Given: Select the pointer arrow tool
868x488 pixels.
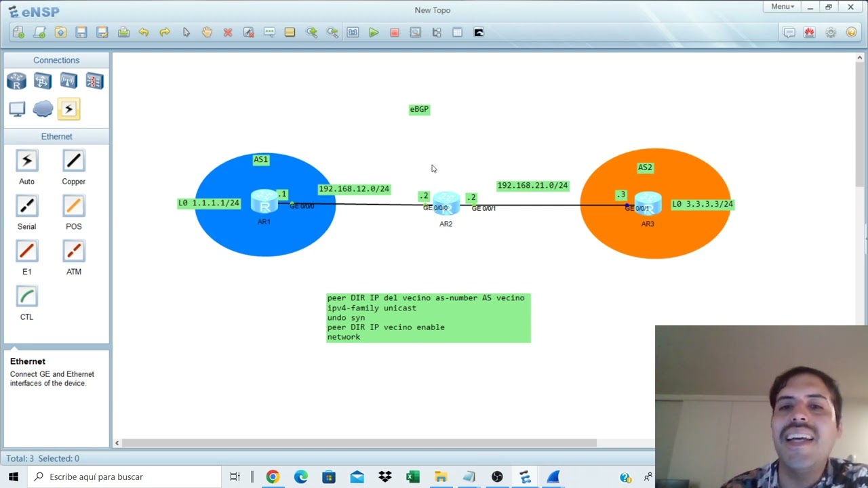Looking at the screenshot, I should coord(186,33).
